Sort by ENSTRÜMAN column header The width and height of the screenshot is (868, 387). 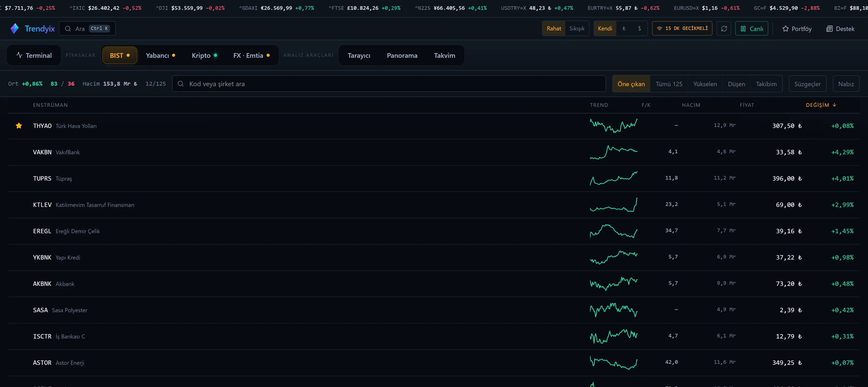[x=50, y=105]
